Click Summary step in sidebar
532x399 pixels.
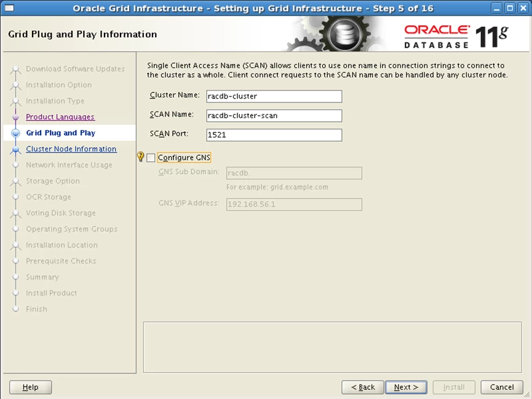42,277
